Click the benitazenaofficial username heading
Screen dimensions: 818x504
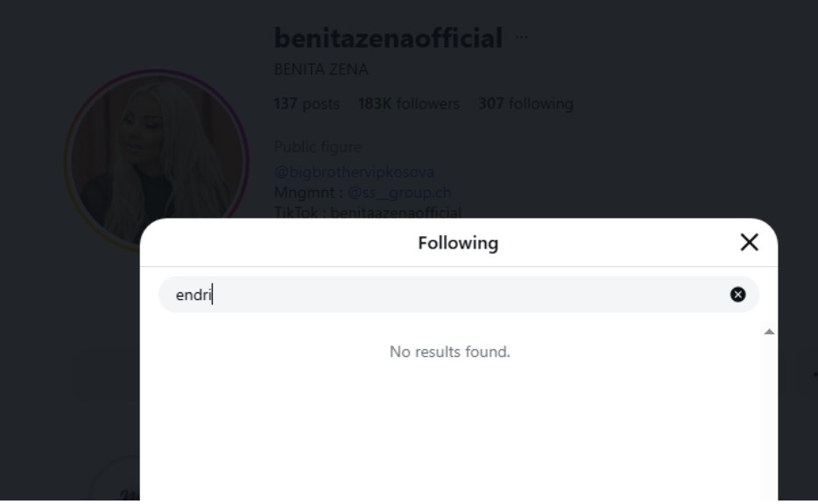388,38
